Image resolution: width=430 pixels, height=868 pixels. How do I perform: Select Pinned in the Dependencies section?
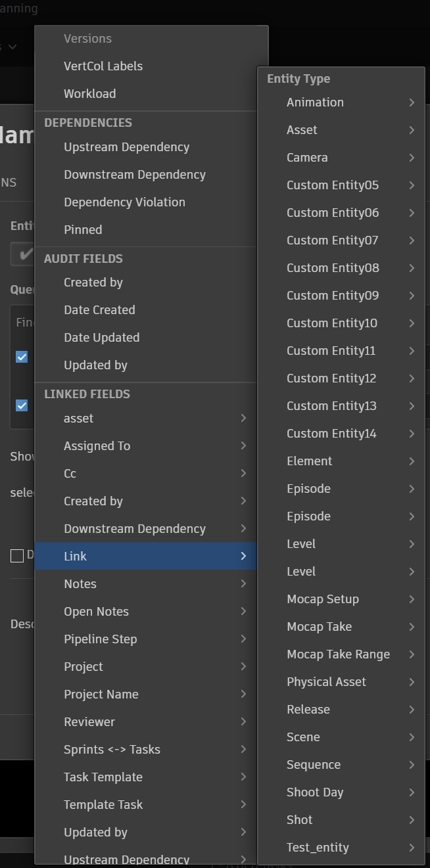(x=83, y=230)
